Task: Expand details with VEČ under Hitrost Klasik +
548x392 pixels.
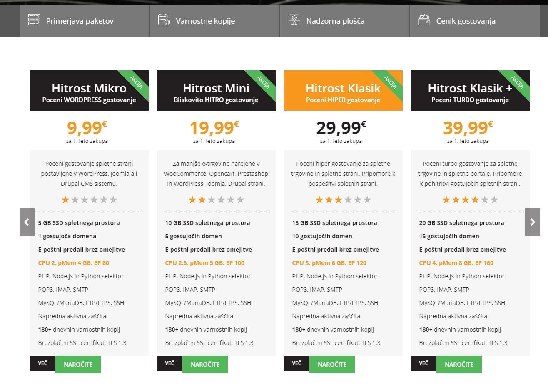Action: pos(423,363)
